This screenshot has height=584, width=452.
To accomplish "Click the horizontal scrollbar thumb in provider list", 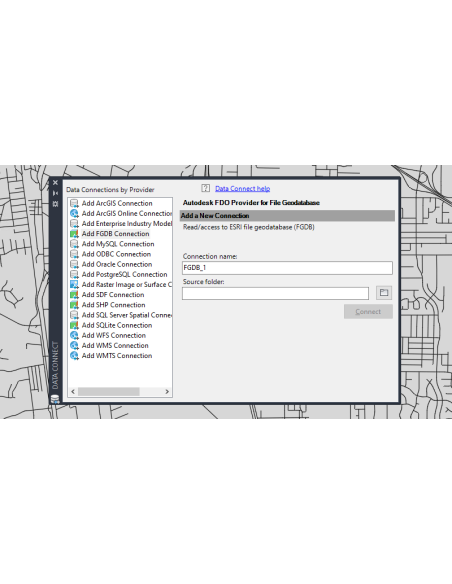I will click(108, 391).
